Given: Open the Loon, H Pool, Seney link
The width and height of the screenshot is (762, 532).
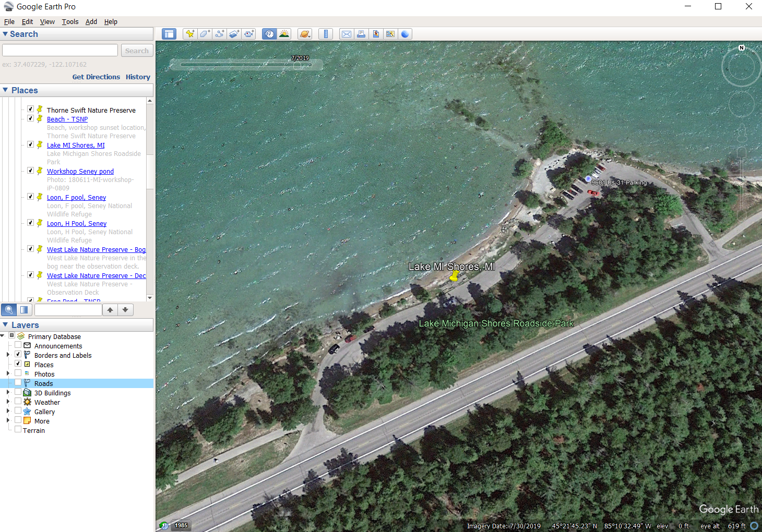Looking at the screenshot, I should point(77,223).
